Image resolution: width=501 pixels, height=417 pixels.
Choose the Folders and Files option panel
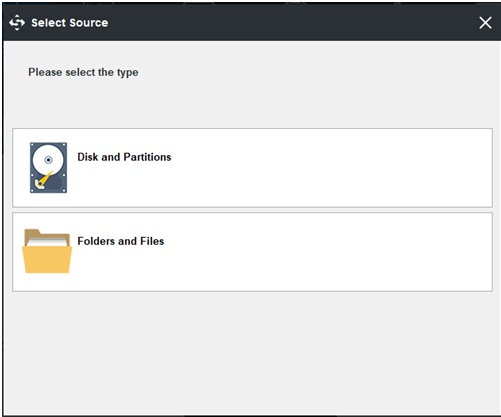pos(252,252)
